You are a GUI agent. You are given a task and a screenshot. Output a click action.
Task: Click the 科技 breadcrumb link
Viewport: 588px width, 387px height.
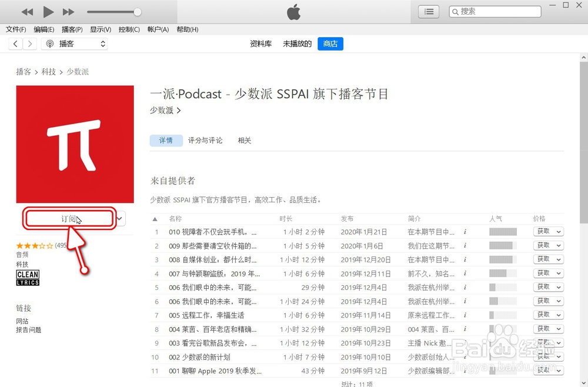click(49, 72)
